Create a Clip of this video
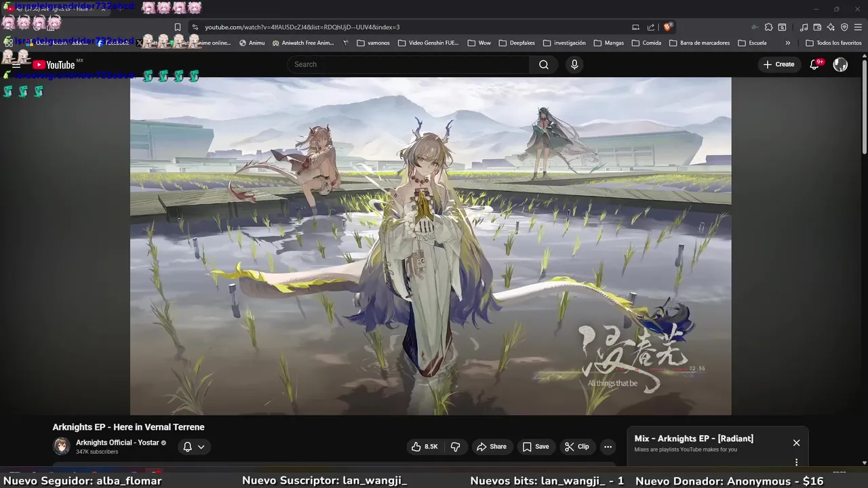This screenshot has width=868, height=488. [x=577, y=447]
